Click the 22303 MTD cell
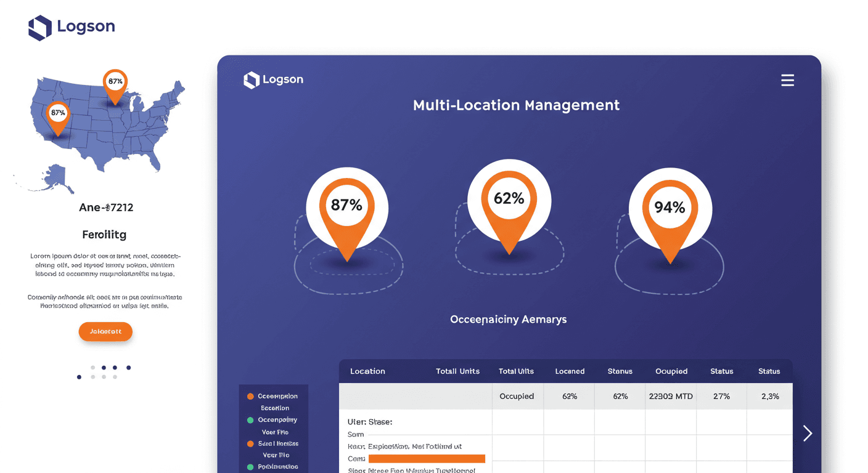 (x=671, y=396)
